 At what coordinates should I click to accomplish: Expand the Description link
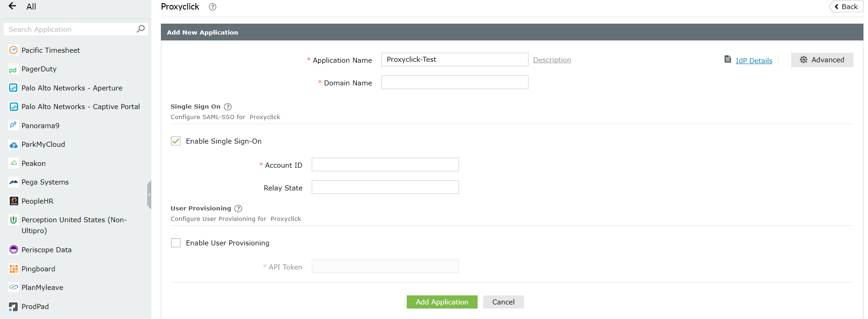click(552, 60)
